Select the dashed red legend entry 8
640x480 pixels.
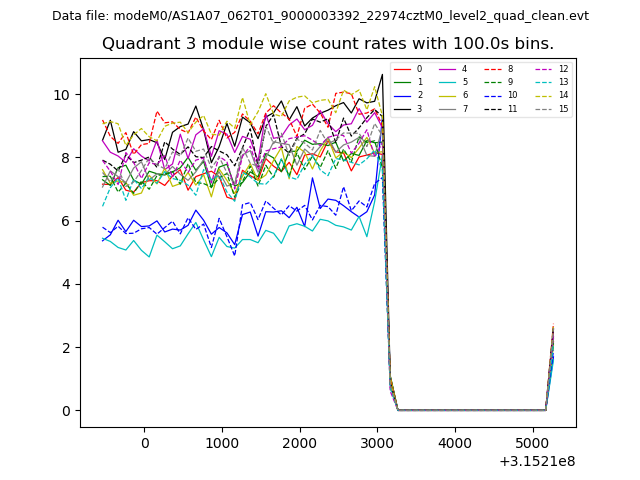500,69
